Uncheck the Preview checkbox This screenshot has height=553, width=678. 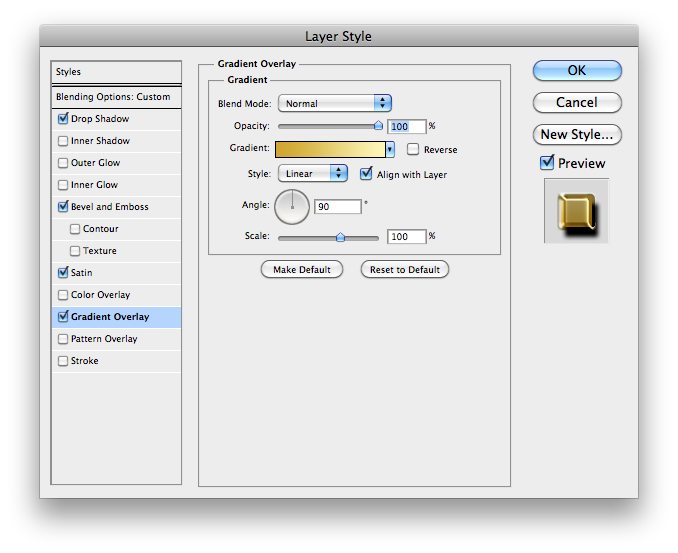pos(547,163)
